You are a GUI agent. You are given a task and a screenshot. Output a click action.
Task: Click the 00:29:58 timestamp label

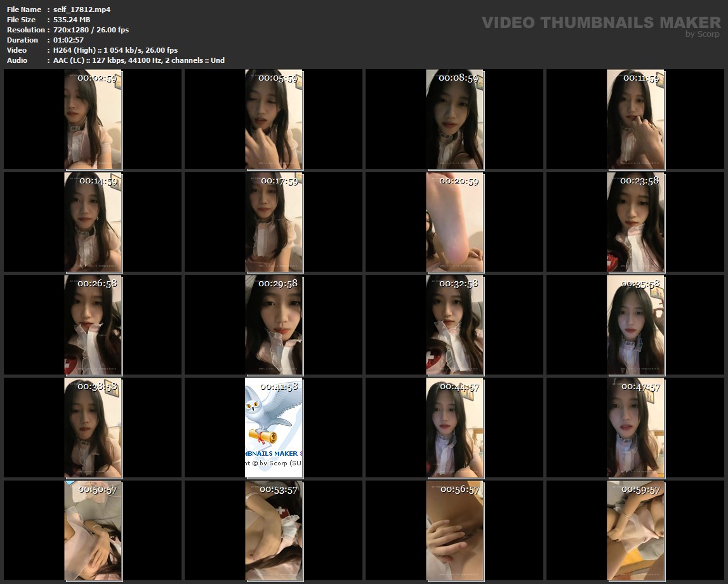[278, 284]
